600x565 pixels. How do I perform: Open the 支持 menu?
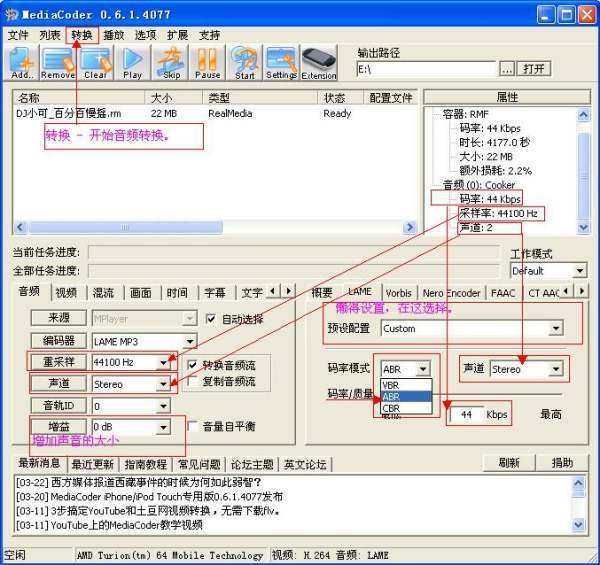[210, 35]
